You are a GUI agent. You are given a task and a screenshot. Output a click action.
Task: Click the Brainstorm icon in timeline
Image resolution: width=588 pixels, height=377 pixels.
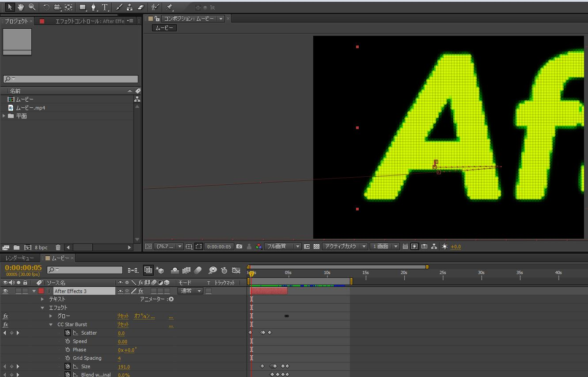tap(212, 270)
